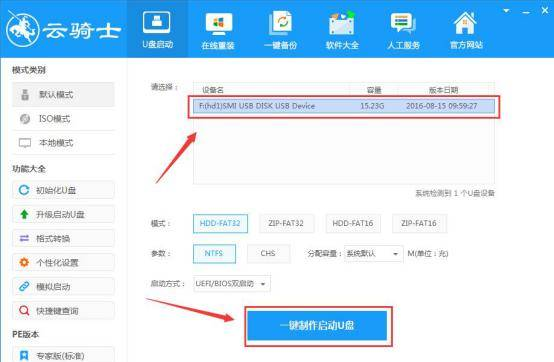Open the 软件大全 icon
Viewport: 554px width, 362px height.
[342, 23]
